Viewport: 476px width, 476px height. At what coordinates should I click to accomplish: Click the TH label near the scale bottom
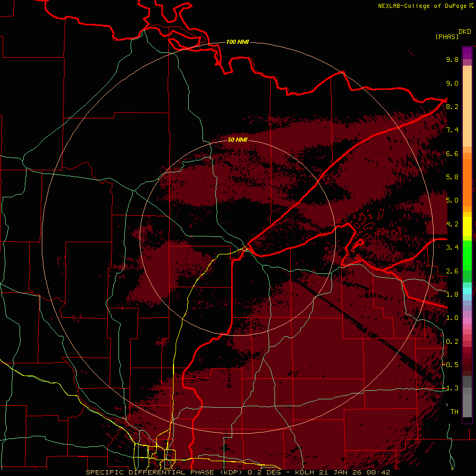(x=454, y=412)
